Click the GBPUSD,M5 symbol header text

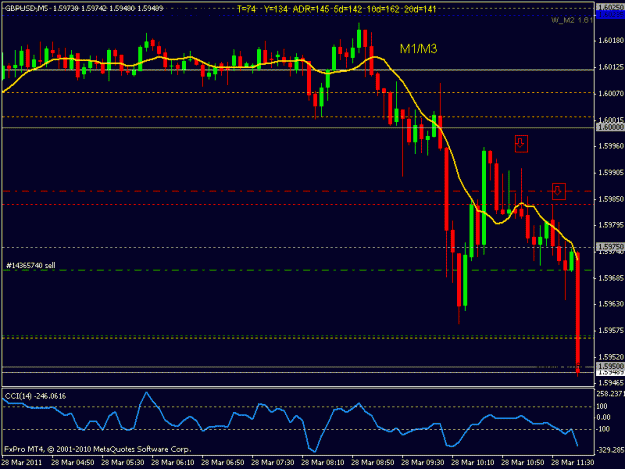click(27, 8)
